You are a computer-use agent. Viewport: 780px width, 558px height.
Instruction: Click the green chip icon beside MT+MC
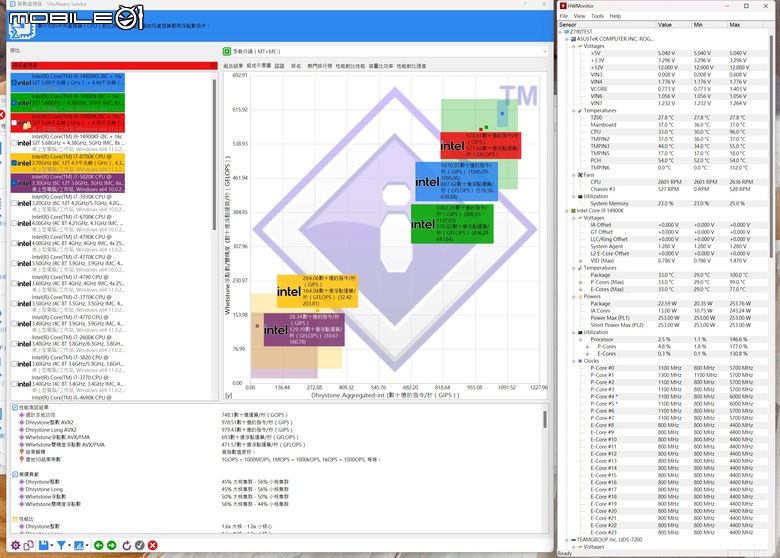click(x=227, y=51)
